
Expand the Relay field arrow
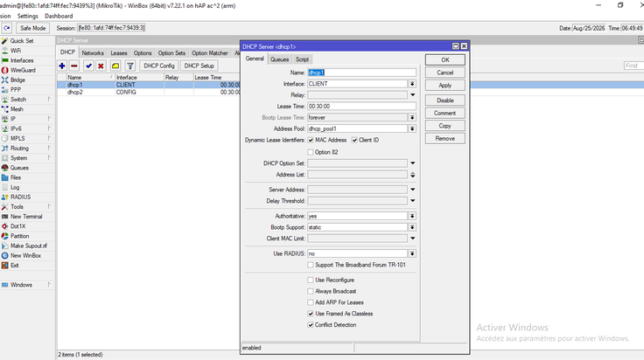pos(412,94)
